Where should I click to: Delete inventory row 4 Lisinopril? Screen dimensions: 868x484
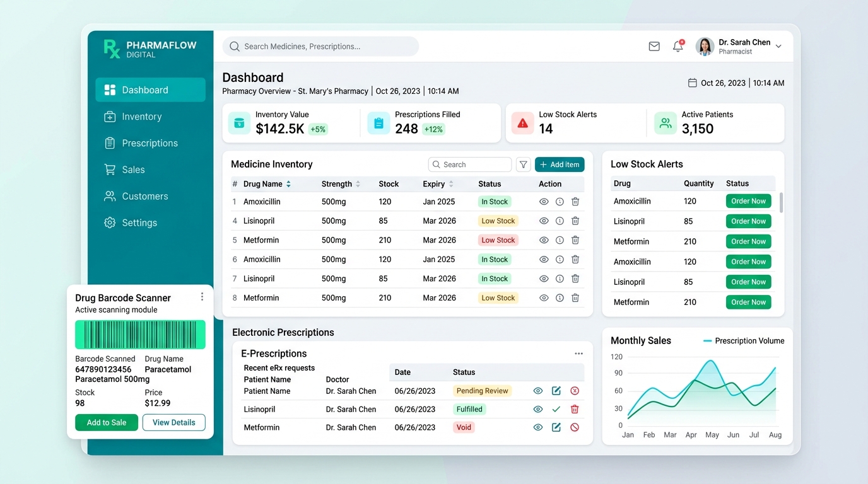[575, 221]
